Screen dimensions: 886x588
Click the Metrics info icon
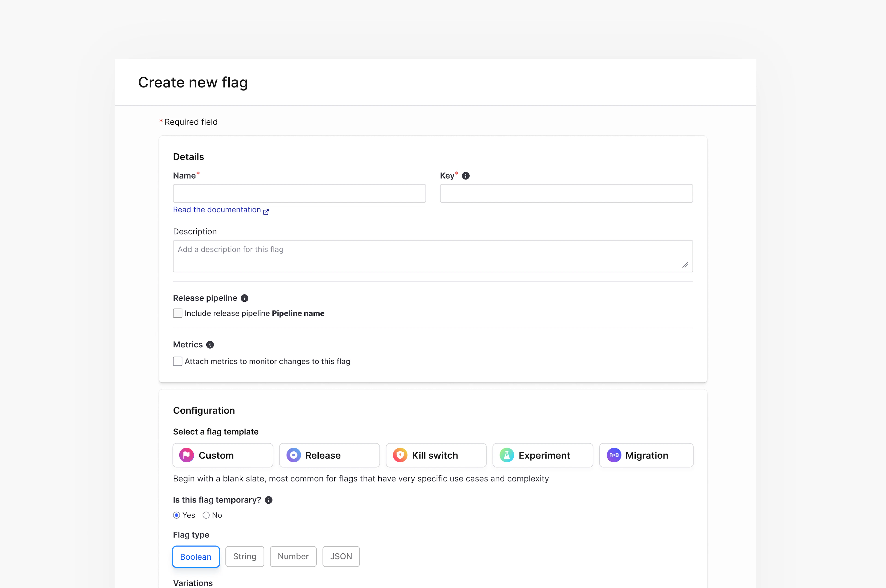tap(210, 345)
